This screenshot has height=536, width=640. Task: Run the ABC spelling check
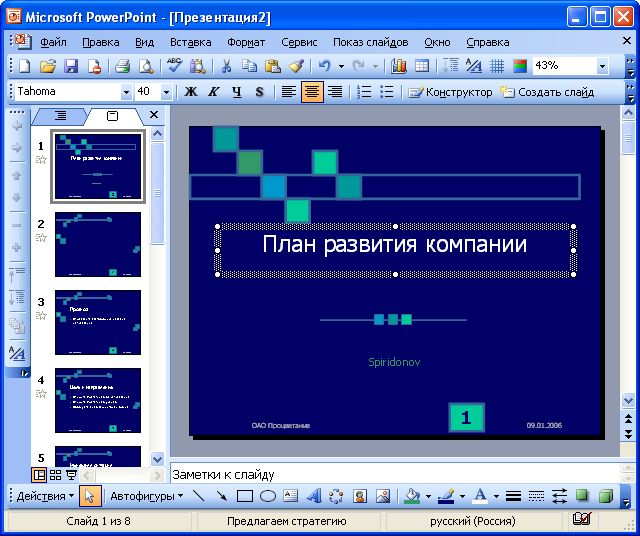click(174, 65)
